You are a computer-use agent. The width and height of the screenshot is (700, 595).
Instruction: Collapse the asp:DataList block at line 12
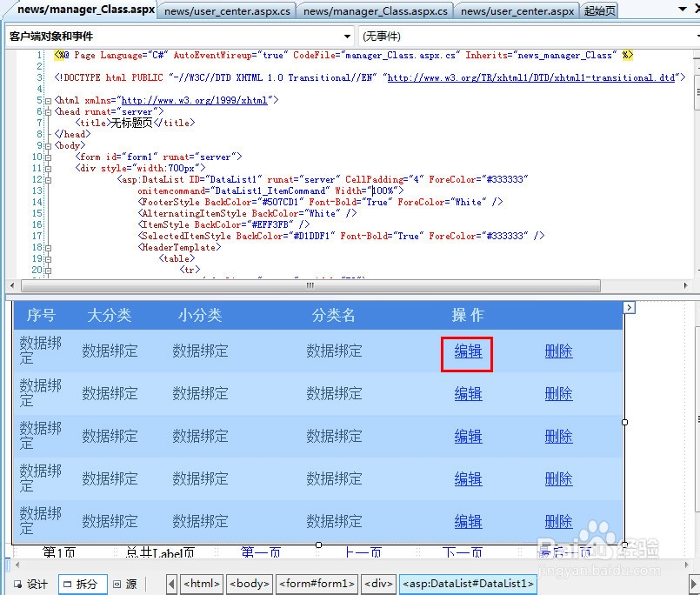[48, 180]
